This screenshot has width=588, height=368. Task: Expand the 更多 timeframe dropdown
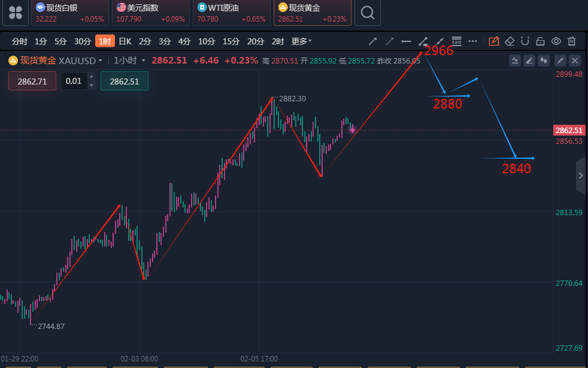(301, 41)
